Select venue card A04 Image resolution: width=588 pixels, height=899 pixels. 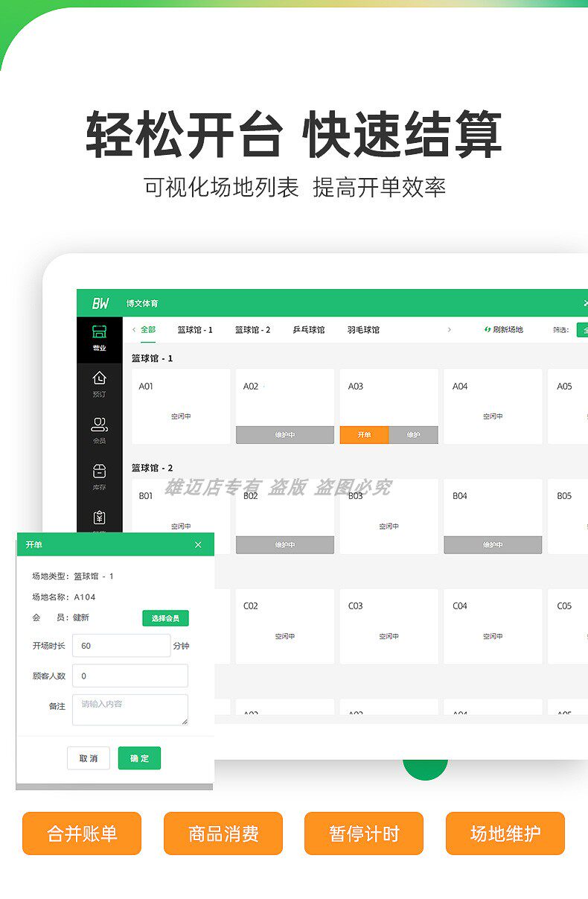tap(493, 407)
